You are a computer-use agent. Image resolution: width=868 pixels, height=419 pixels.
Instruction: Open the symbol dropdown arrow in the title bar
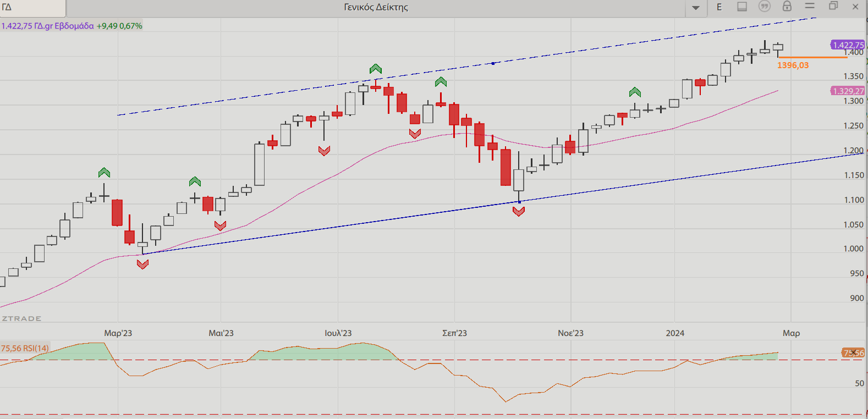coord(696,7)
